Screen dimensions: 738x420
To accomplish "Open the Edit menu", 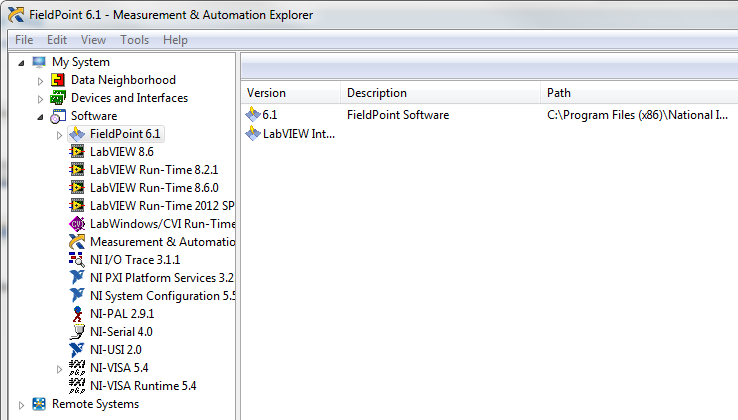I will 57,40.
